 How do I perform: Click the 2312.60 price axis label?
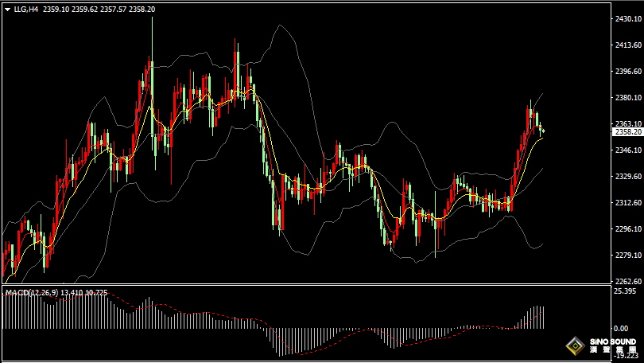tap(626, 203)
